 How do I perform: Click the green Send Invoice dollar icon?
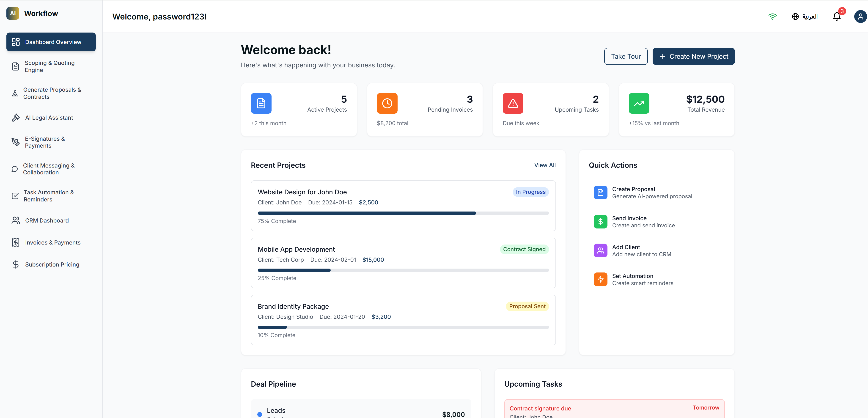(x=600, y=221)
